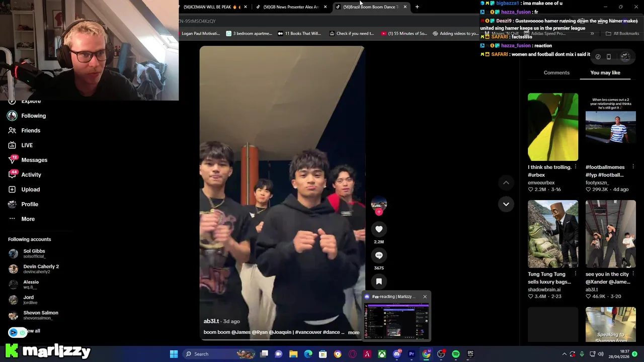The height and width of the screenshot is (362, 644).
Task: Open Messages with 12 badge
Action: [28, 160]
